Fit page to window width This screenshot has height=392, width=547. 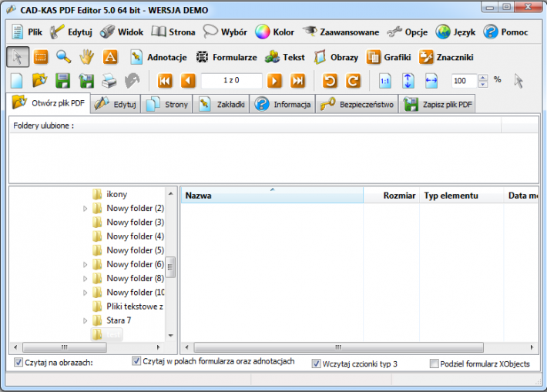(431, 81)
